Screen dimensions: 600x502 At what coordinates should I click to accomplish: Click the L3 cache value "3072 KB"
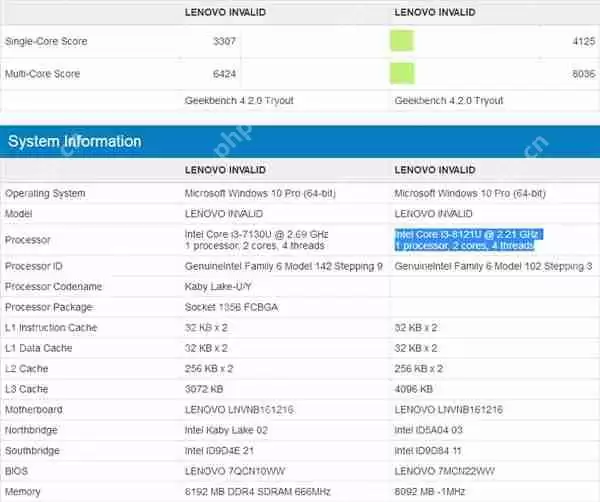click(204, 389)
